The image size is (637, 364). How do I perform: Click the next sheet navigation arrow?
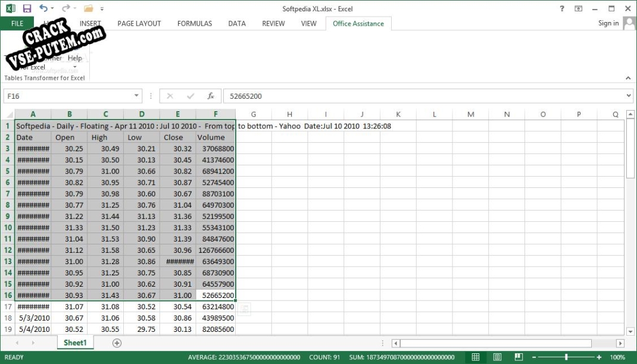[x=33, y=343]
